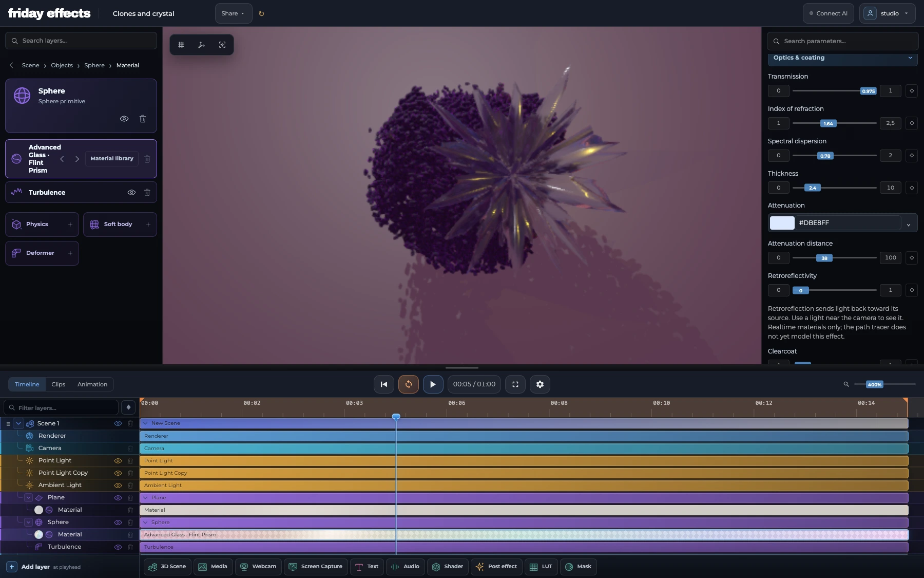924x578 pixels.
Task: Toggle loop playback button
Action: coord(409,384)
